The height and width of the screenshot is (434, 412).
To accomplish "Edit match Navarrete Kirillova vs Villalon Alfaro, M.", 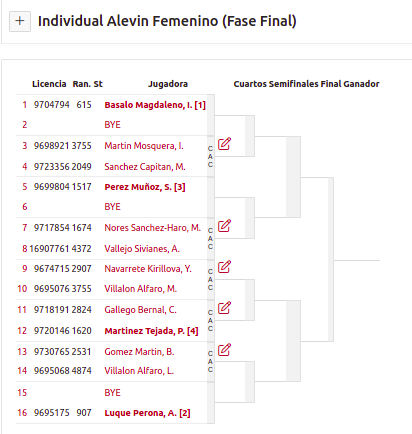I will (224, 267).
